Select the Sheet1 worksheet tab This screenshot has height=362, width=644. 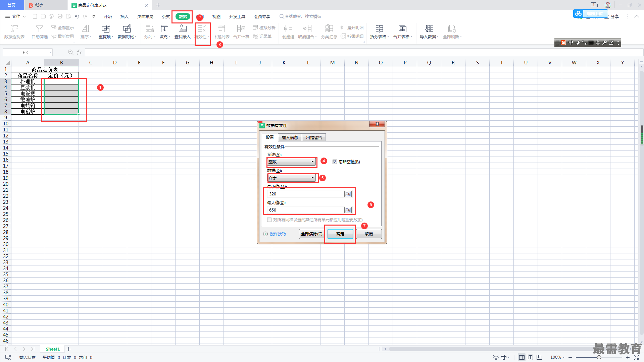pyautogui.click(x=53, y=349)
